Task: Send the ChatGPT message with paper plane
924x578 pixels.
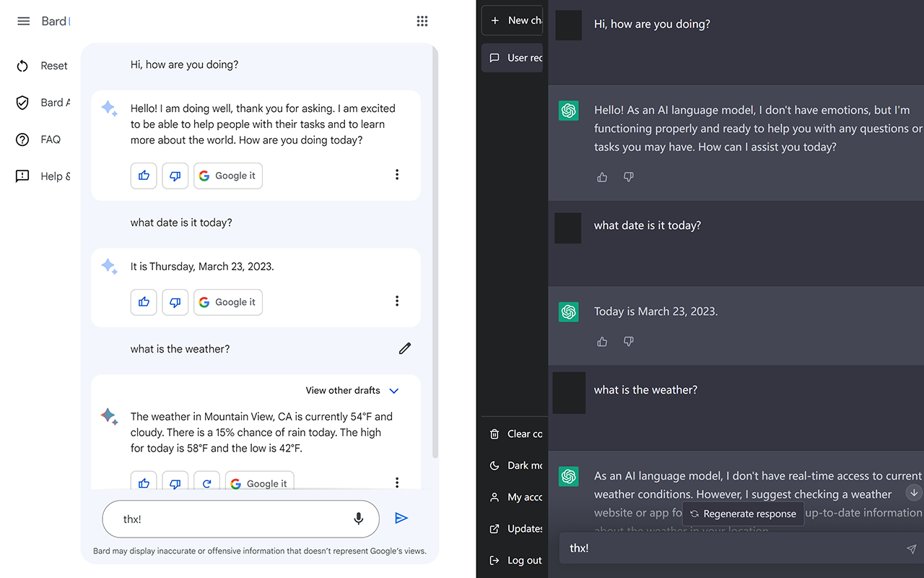Action: tap(911, 549)
